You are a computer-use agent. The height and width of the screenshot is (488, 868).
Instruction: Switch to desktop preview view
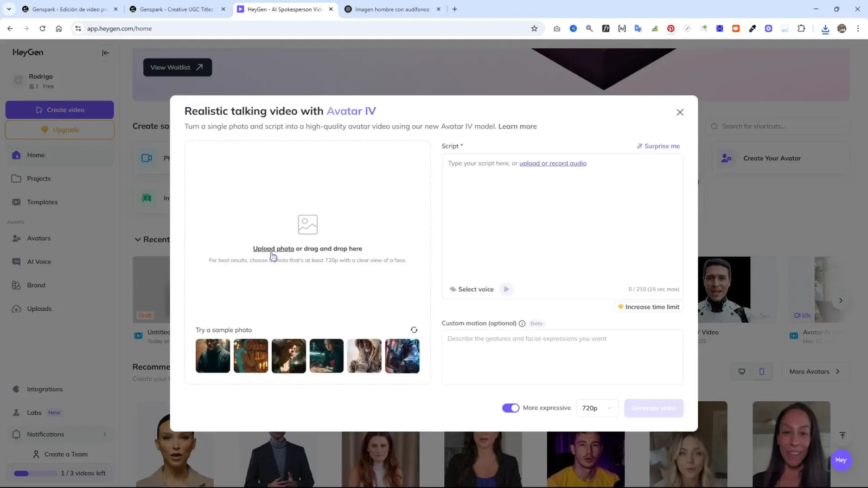pos(742,371)
